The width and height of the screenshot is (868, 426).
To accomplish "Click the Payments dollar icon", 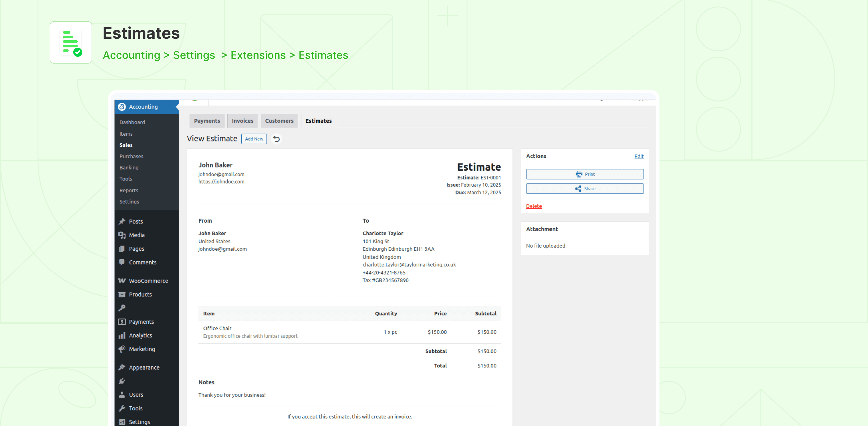I will point(122,322).
